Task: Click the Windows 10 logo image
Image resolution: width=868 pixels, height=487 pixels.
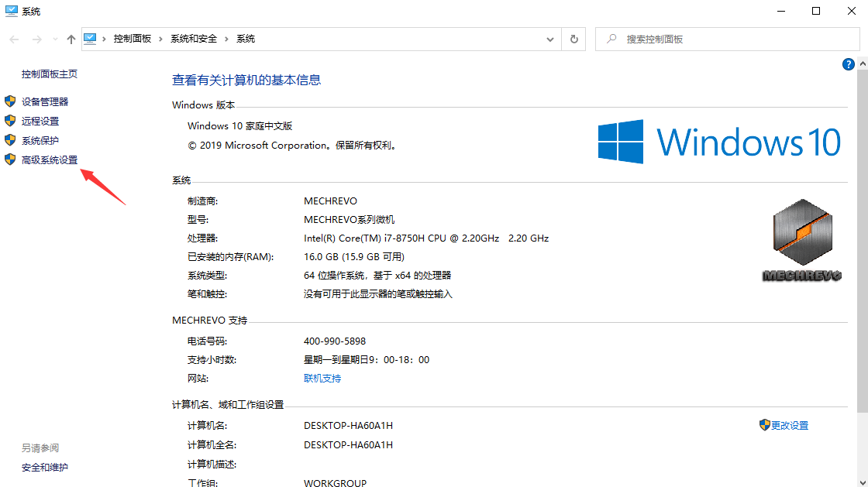Action: [x=719, y=142]
